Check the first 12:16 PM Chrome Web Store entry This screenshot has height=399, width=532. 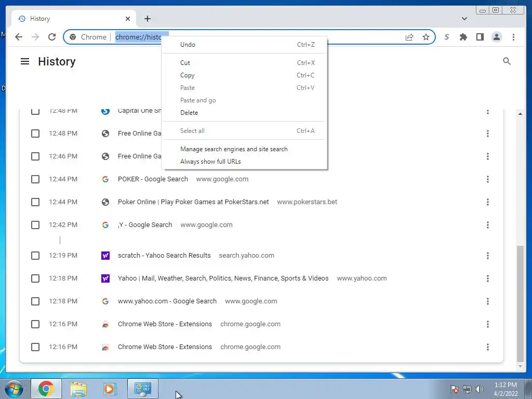pyautogui.click(x=35, y=324)
